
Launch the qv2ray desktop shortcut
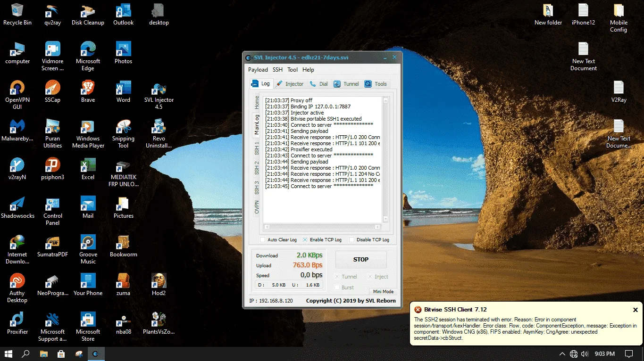click(52, 15)
